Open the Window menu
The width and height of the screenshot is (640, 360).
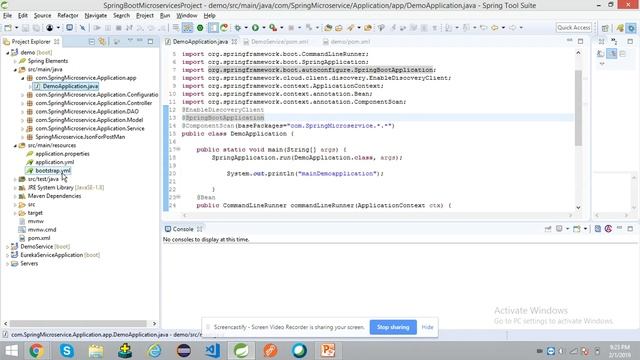pyautogui.click(x=187, y=16)
